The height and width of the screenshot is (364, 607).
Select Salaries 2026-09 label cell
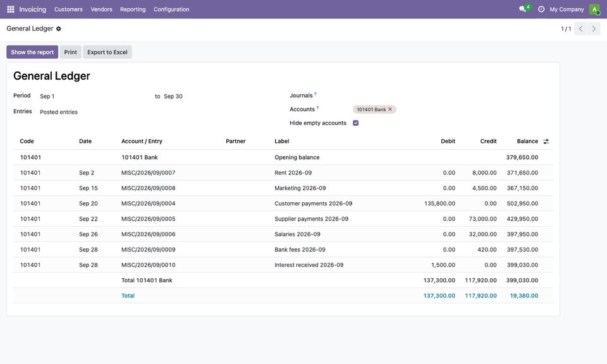297,234
